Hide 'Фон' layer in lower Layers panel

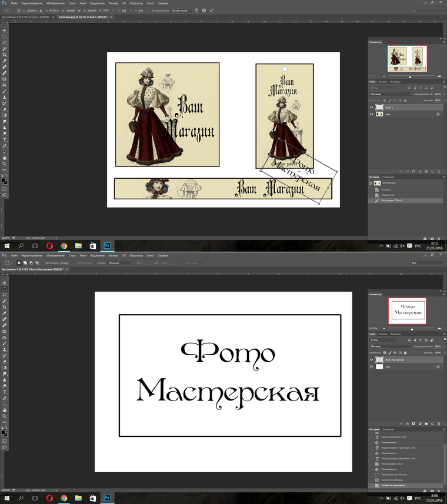coord(372,367)
